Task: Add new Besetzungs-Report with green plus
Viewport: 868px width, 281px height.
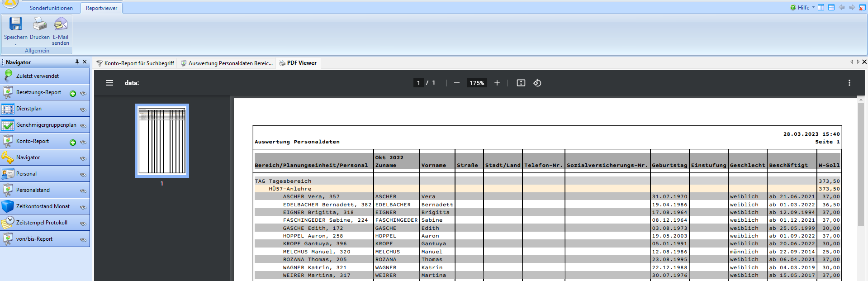Action: (x=73, y=94)
